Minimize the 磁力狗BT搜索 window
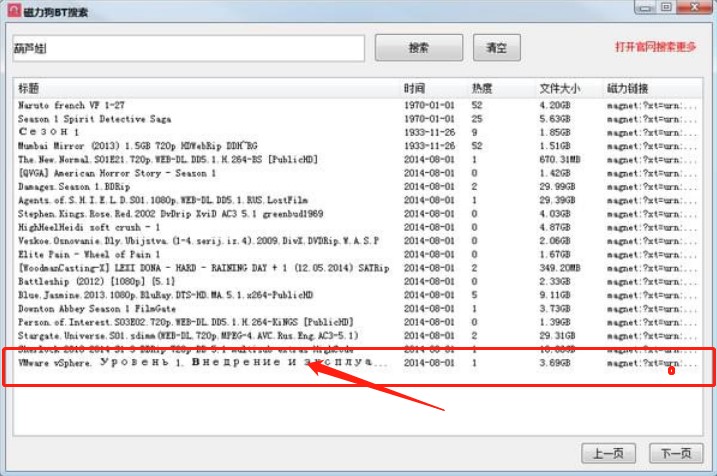This screenshot has width=717, height=476. coord(645,7)
